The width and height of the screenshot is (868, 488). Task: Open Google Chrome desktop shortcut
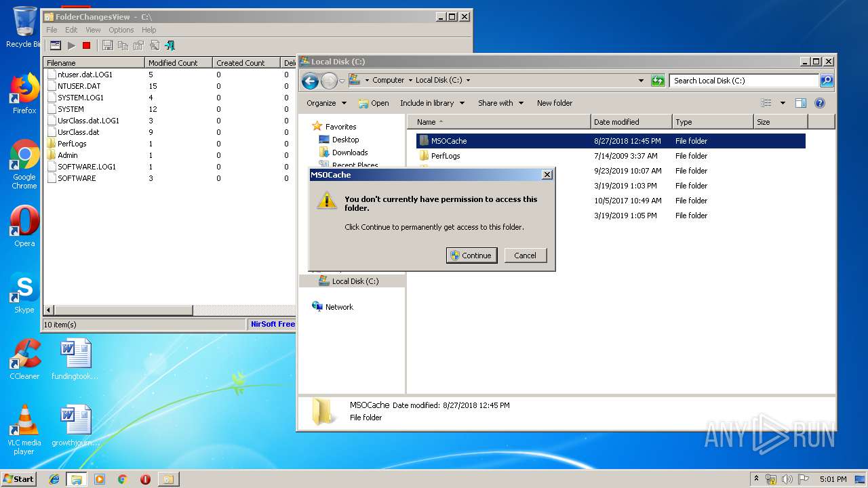click(x=24, y=164)
